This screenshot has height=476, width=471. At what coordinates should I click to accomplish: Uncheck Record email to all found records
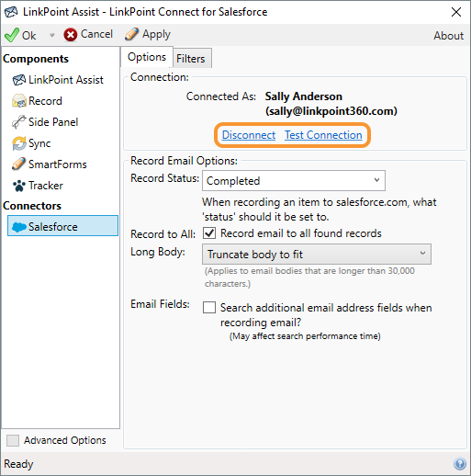209,233
